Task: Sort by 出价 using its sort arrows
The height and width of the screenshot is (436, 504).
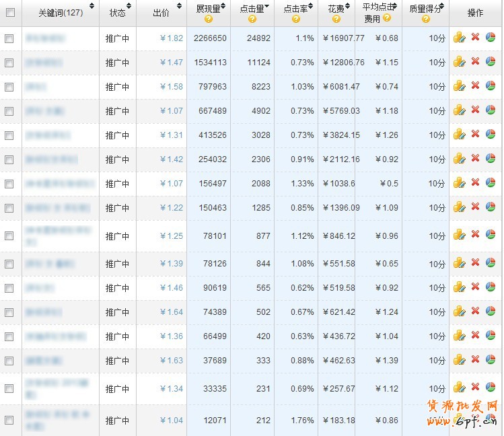Action: [x=178, y=7]
